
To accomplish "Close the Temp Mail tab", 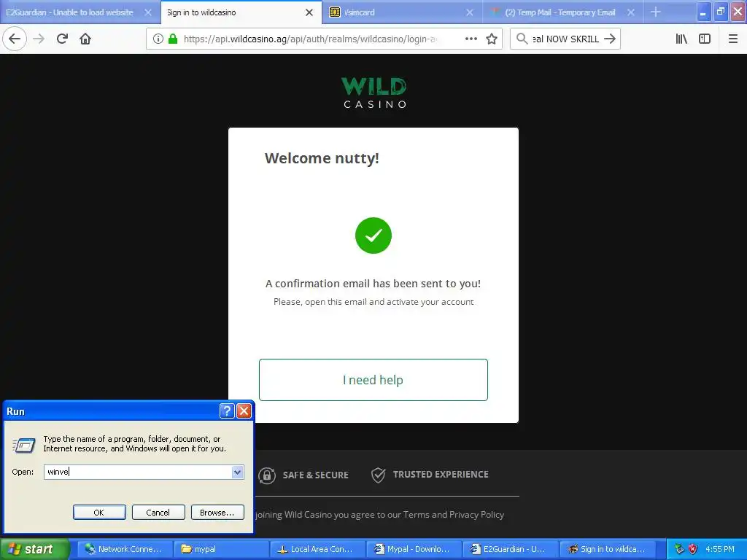I will (631, 12).
